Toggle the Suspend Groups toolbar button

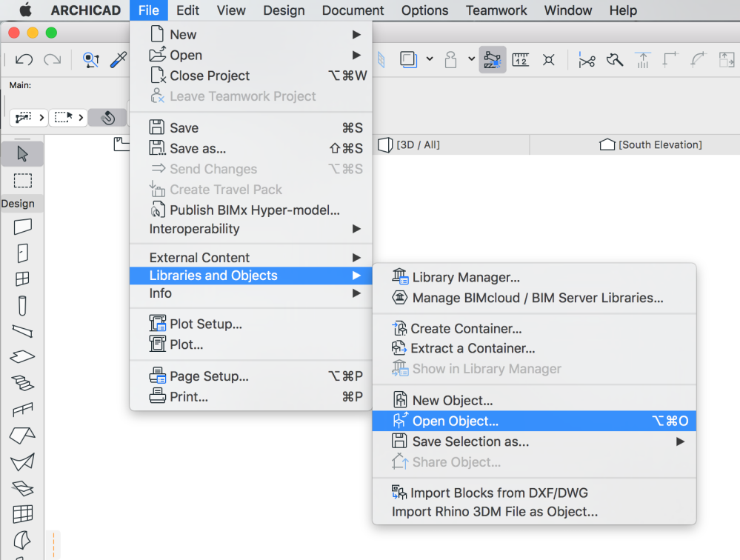pyautogui.click(x=450, y=59)
